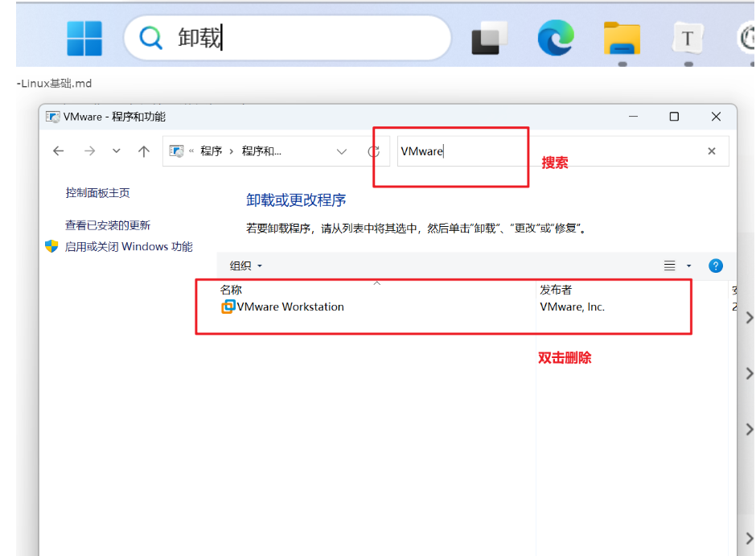
Task: Sort by 名称 column header
Action: (x=231, y=290)
